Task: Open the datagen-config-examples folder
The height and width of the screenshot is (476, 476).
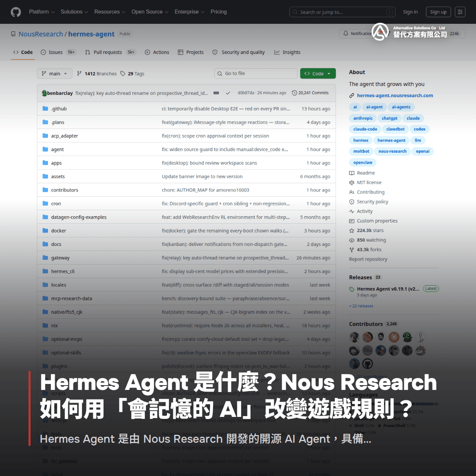Action: (x=79, y=217)
